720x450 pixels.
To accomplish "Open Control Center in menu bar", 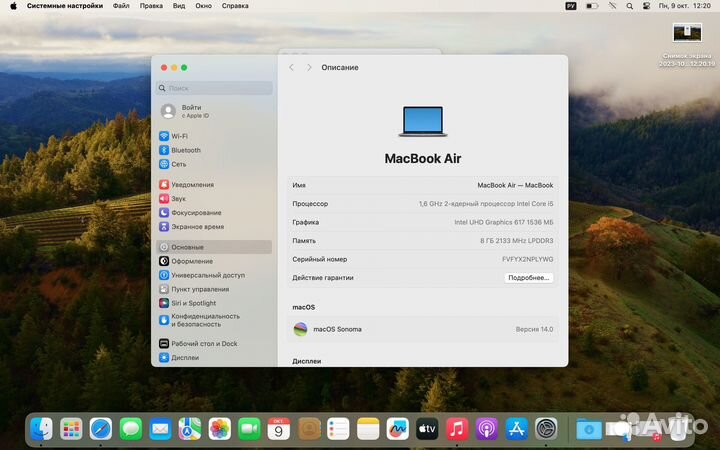I will click(646, 6).
